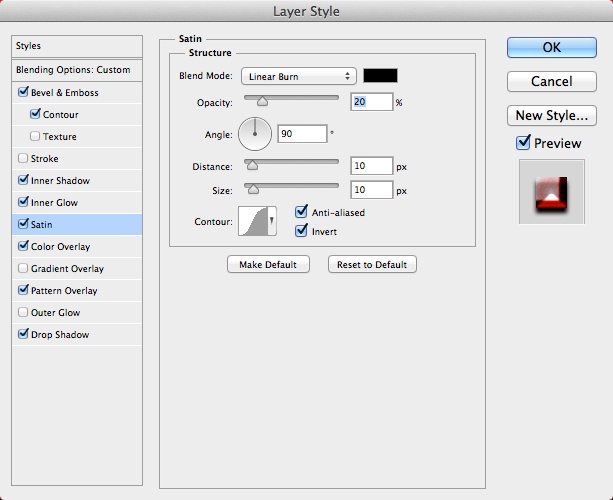Enable the Texture checkbox

pyautogui.click(x=35, y=136)
